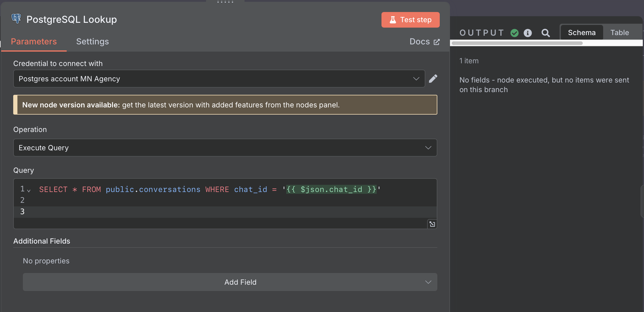Click the search icon in Output panel
The width and height of the screenshot is (644, 312).
(x=546, y=33)
